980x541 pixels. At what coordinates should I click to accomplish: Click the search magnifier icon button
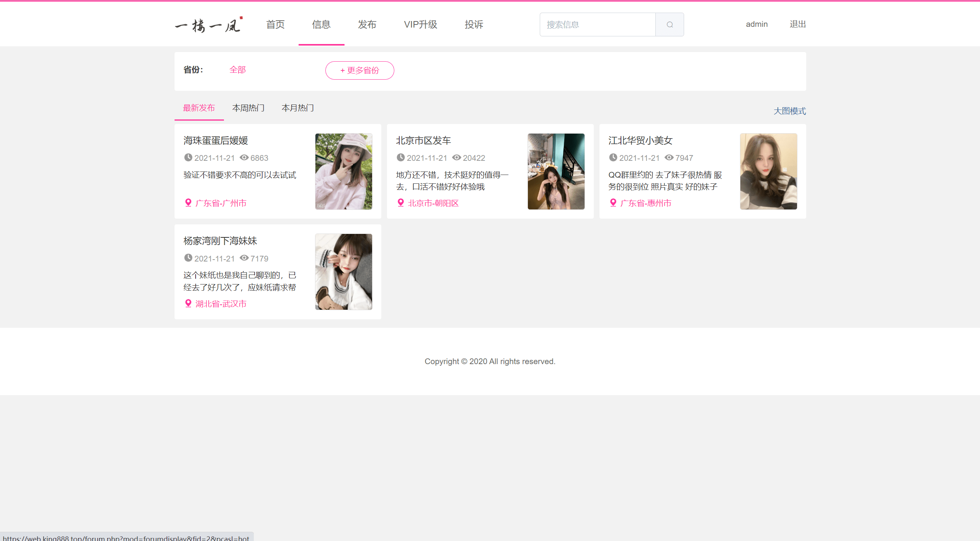670,25
